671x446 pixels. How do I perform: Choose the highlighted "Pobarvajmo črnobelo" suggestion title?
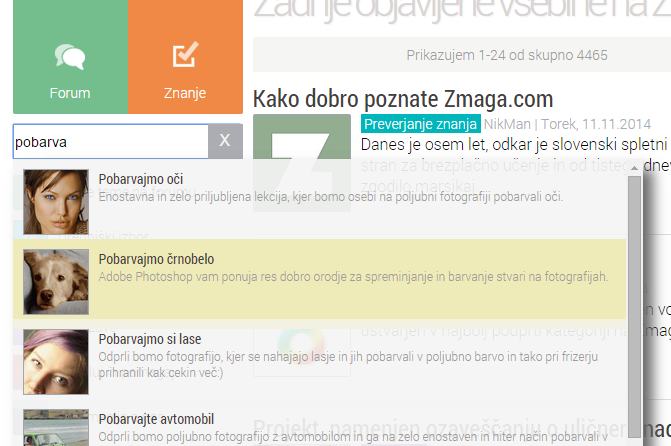[x=156, y=258]
